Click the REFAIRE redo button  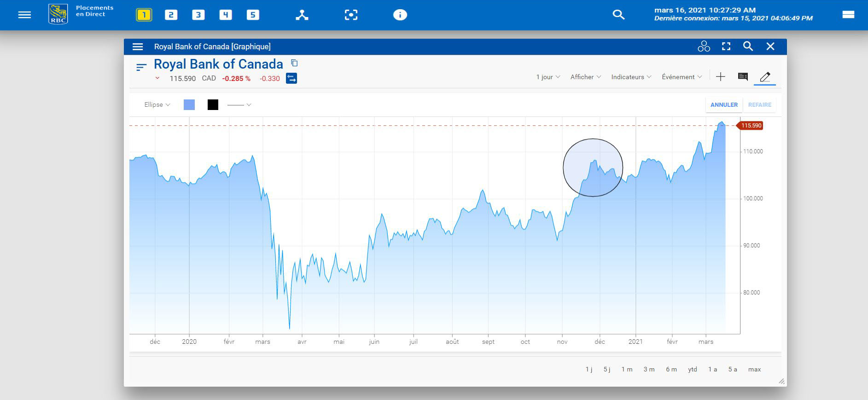click(759, 105)
